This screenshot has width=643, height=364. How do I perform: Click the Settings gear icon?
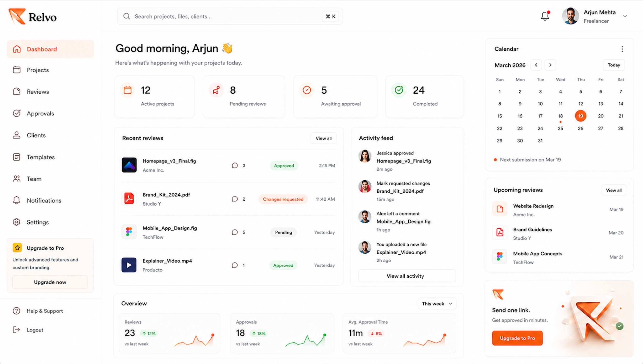[x=17, y=222]
